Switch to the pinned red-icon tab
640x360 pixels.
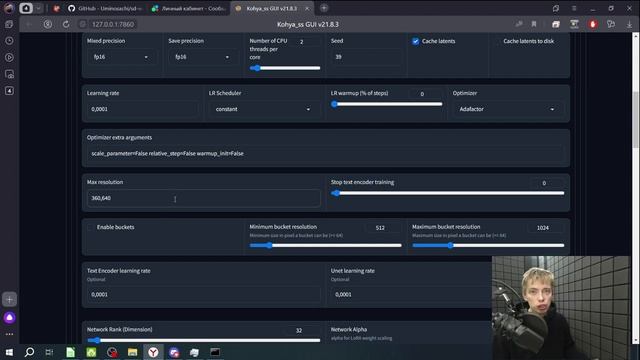56,8
